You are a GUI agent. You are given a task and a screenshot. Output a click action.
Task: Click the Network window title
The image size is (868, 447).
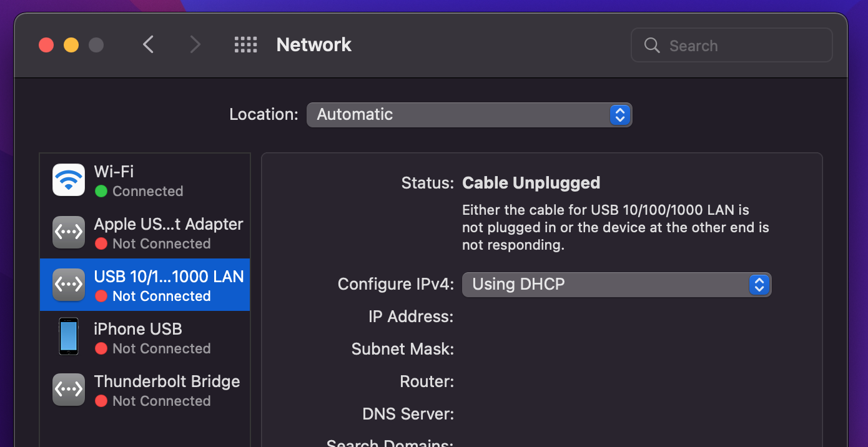click(x=313, y=44)
